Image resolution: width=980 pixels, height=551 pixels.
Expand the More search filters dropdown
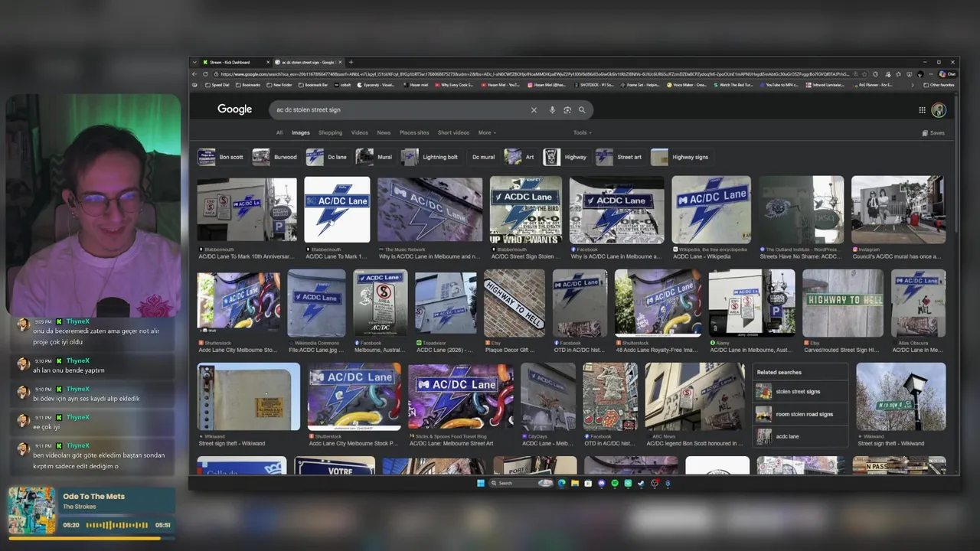(487, 132)
